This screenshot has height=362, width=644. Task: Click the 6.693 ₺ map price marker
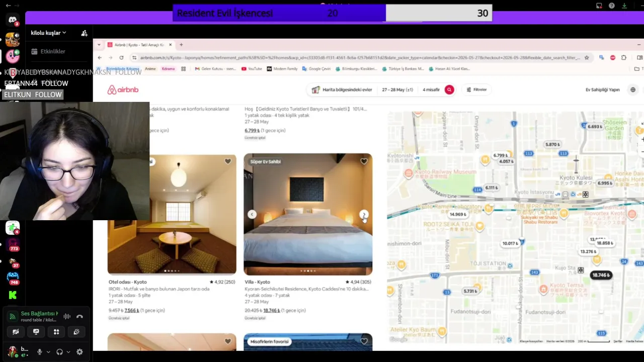point(594,127)
